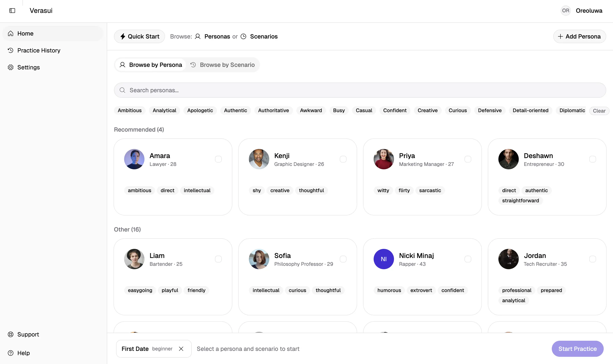Viewport: 613px width, 364px height.
Task: Open Home from the sidebar
Action: pyautogui.click(x=53, y=33)
